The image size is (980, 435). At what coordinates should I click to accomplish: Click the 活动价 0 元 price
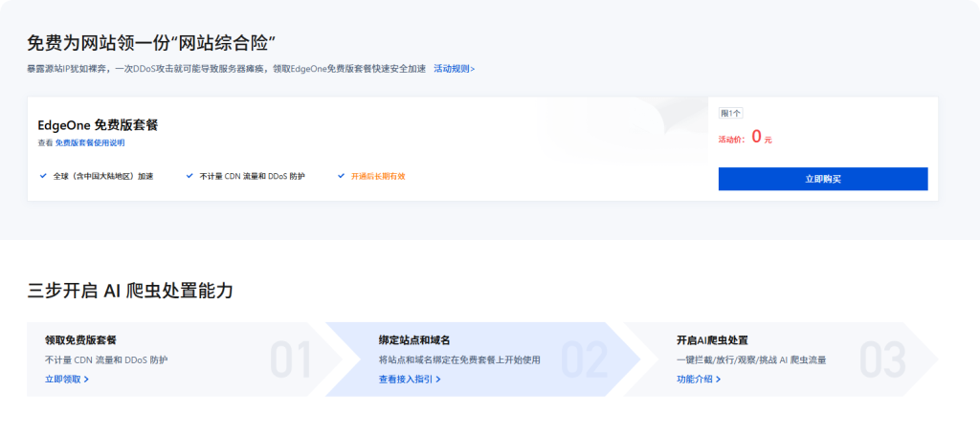[745, 138]
